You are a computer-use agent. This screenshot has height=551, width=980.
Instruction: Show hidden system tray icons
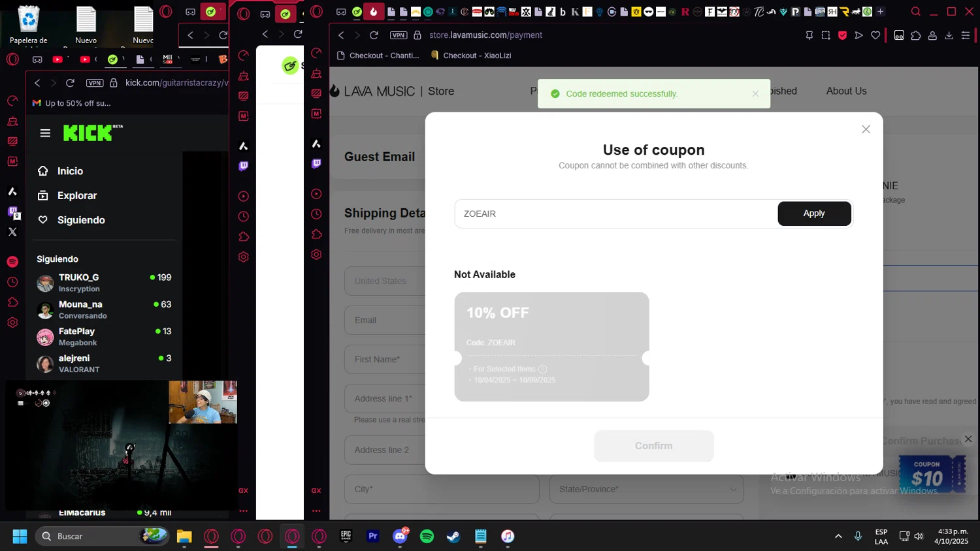(838, 537)
